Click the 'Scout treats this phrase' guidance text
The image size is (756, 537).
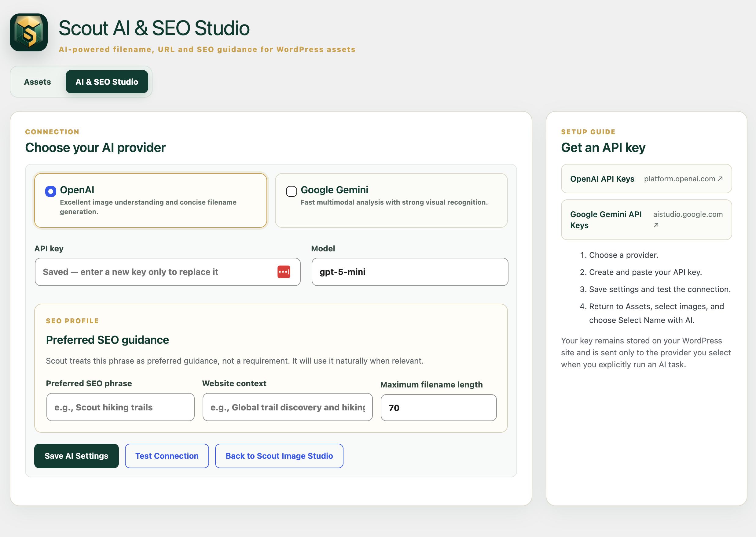235,361
